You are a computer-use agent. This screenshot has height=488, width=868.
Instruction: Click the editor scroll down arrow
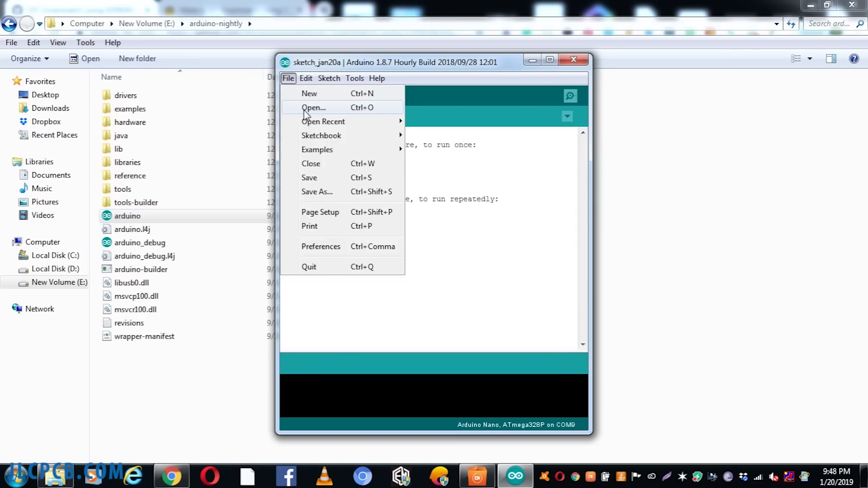[583, 345]
